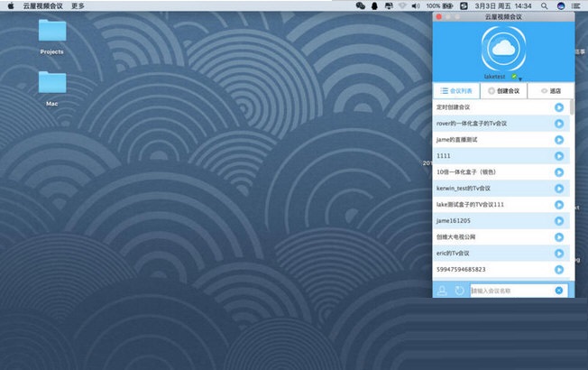This screenshot has width=588, height=370.
Task: Refresh the meeting list with refresh icon
Action: (459, 291)
